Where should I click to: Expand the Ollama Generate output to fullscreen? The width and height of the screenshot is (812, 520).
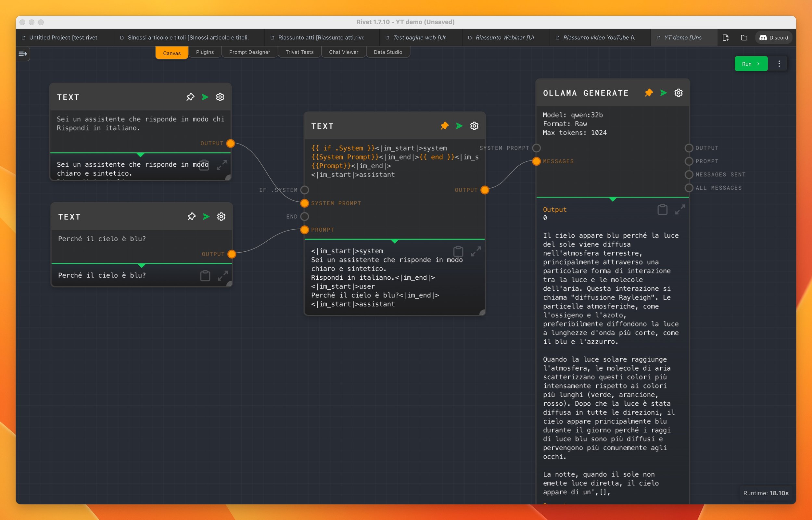tap(680, 209)
